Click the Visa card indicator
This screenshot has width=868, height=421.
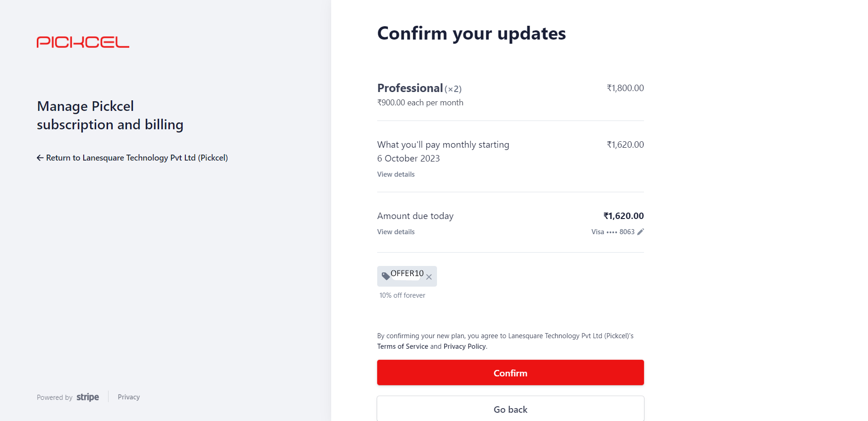tap(598, 232)
